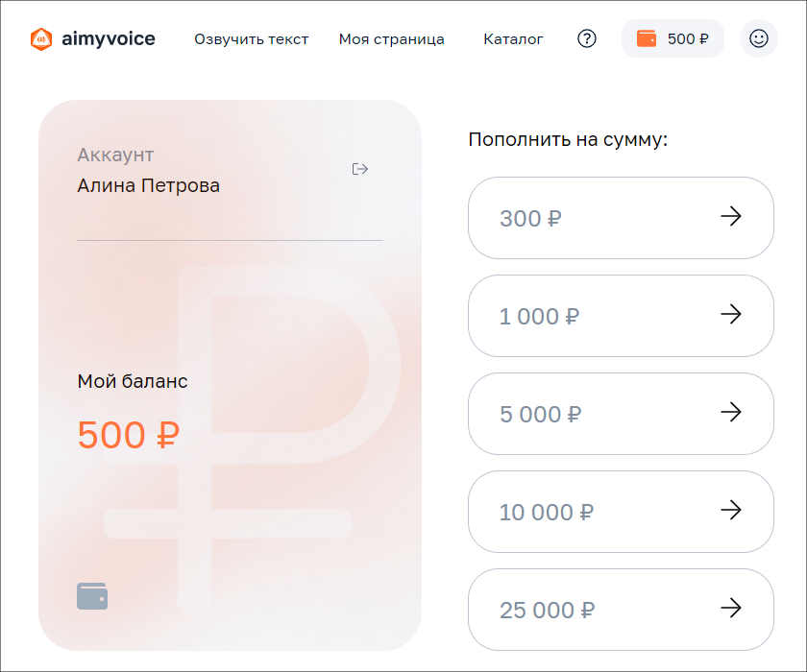Viewport: 807px width, 672px height.
Task: Click the orange wallet icon in the header
Action: click(x=646, y=38)
